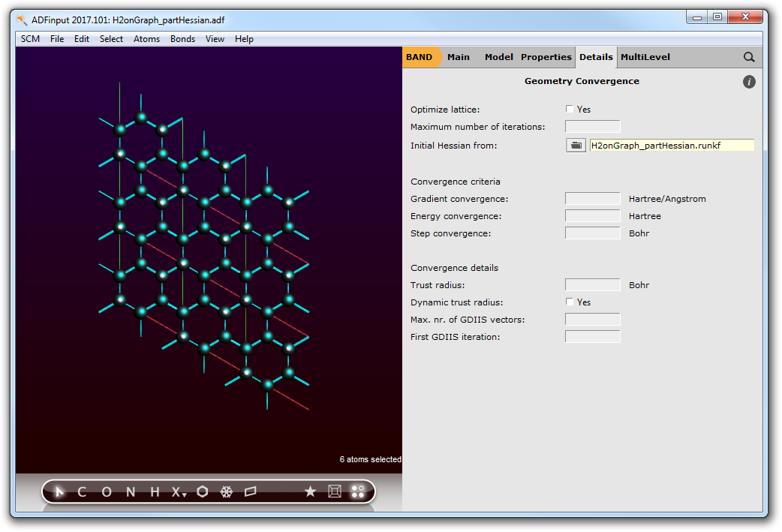782x532 pixels.
Task: Click the search magnifier icon
Action: click(x=748, y=57)
